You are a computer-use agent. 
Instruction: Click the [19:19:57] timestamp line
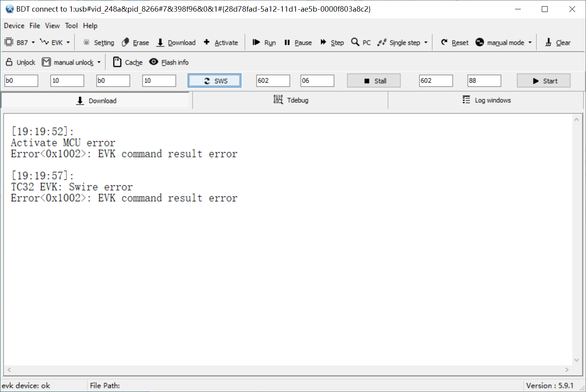42,176
